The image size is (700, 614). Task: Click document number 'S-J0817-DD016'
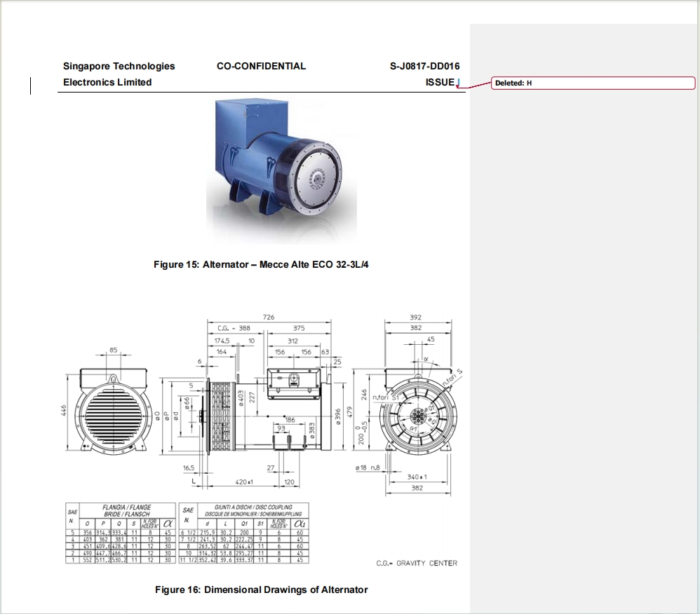coord(424,66)
